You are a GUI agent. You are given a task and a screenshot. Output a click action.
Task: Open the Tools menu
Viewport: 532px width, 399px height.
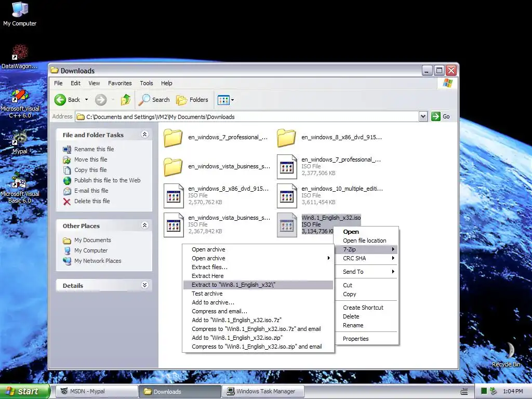tap(146, 83)
